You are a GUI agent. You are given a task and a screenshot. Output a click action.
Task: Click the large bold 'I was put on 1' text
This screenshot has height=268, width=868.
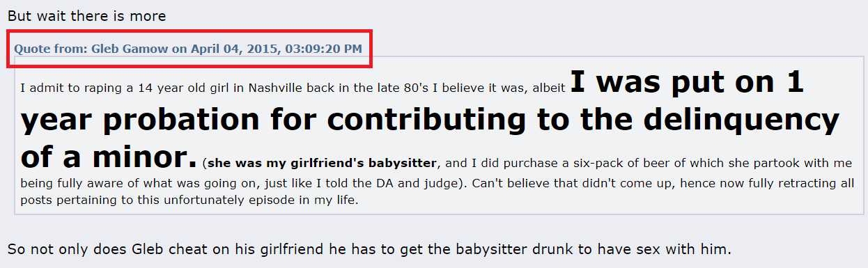[x=687, y=82]
